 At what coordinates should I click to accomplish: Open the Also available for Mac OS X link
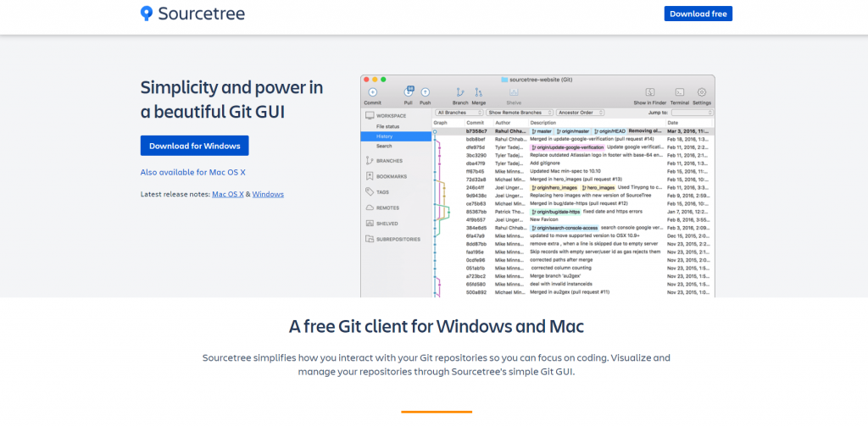(x=192, y=172)
